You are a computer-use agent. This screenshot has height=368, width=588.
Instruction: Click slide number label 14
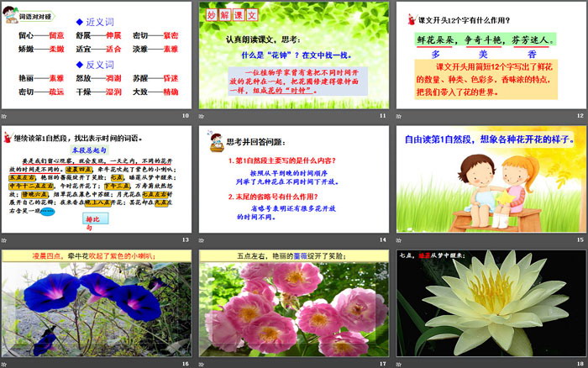383,239
